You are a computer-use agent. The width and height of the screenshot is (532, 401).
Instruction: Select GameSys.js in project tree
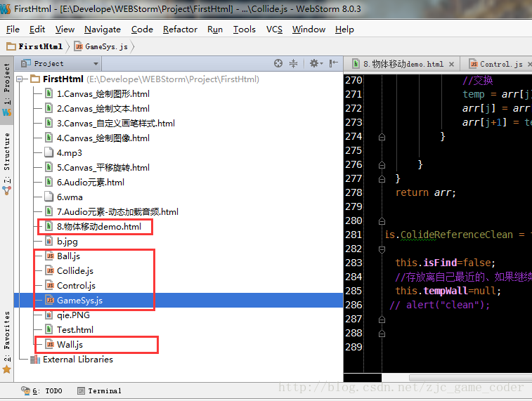179,301
